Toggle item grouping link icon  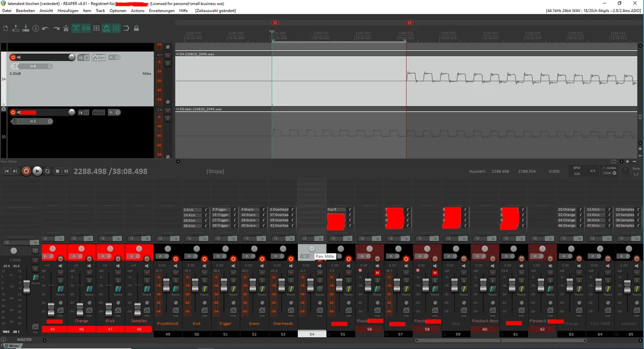[x=86, y=29]
